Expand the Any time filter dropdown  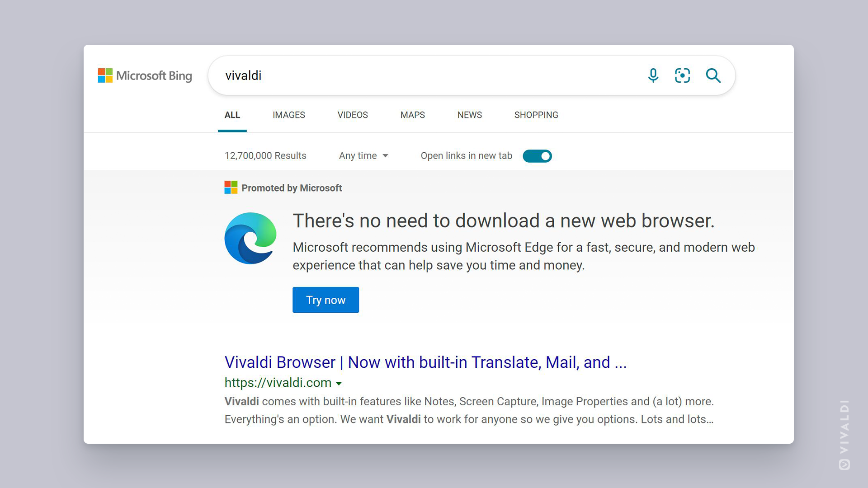tap(363, 155)
